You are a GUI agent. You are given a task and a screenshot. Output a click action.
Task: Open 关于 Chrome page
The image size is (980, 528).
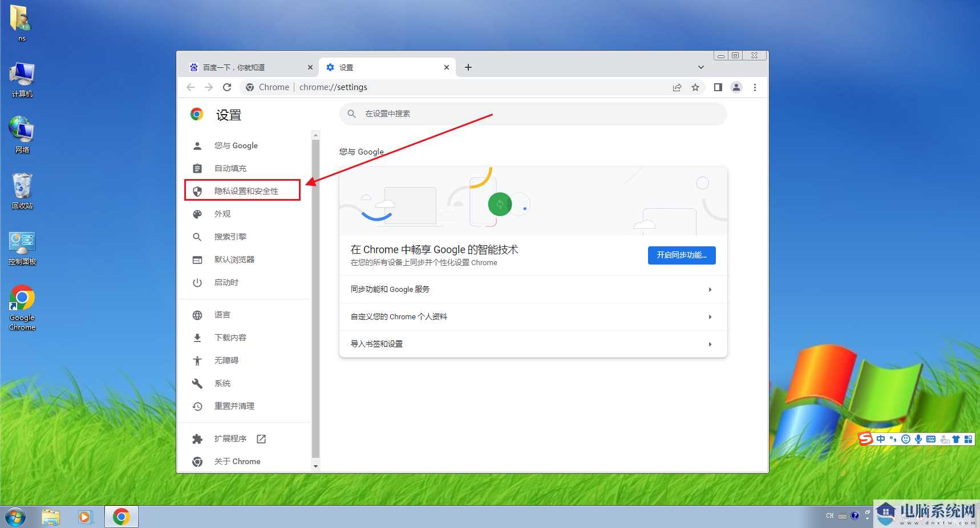pos(237,461)
